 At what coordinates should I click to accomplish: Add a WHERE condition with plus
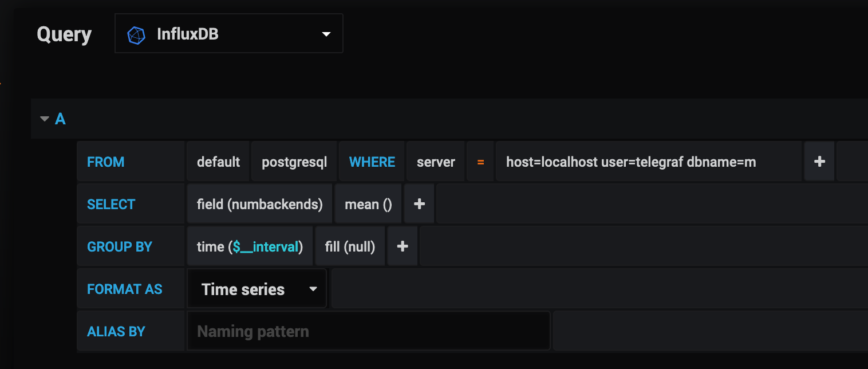coord(819,162)
